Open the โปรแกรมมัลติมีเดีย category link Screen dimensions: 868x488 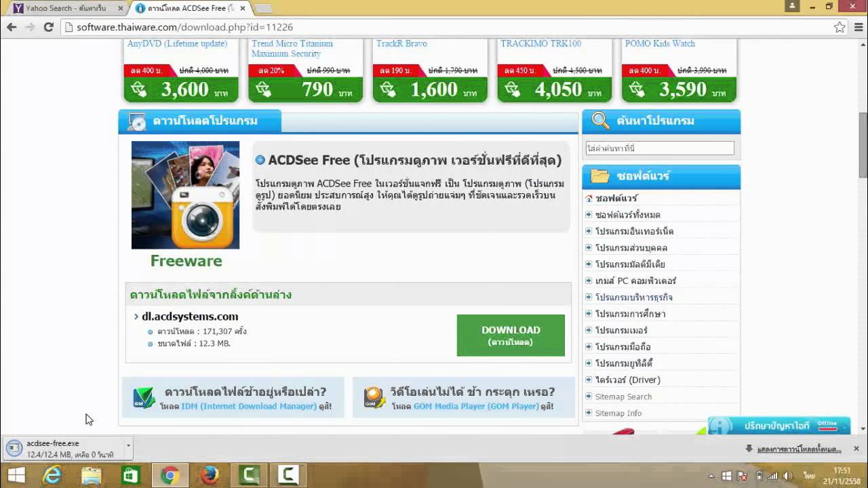[630, 264]
